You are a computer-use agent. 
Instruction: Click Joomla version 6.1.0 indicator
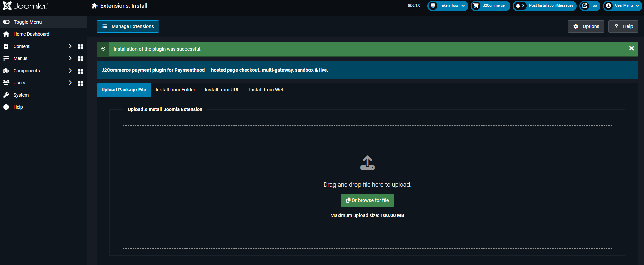414,5
